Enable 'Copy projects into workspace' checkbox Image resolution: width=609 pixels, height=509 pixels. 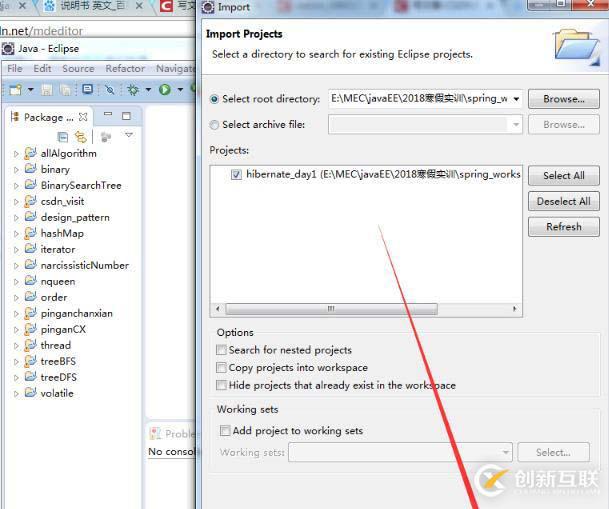(221, 367)
